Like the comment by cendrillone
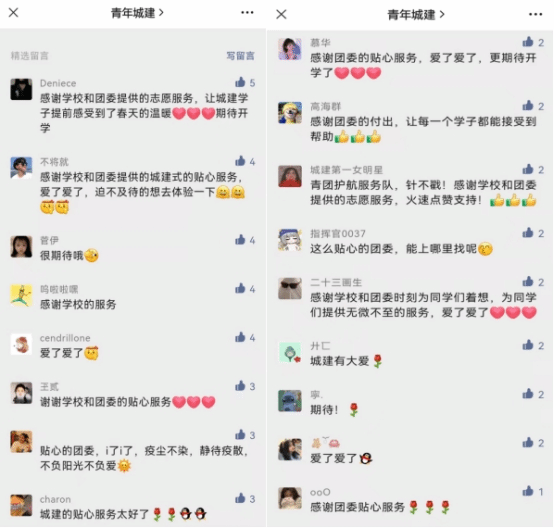 (240, 337)
